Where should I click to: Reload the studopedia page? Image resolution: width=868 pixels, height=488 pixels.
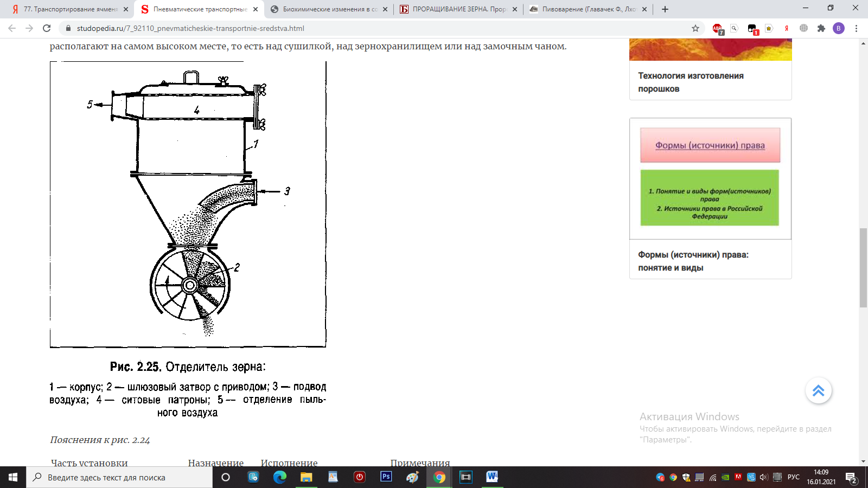[x=47, y=28]
